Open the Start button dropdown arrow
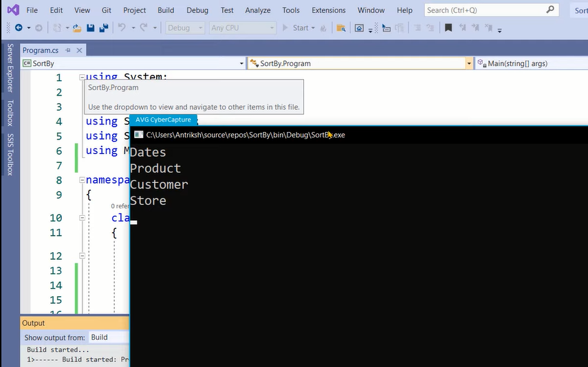The image size is (588, 367). coord(313,28)
